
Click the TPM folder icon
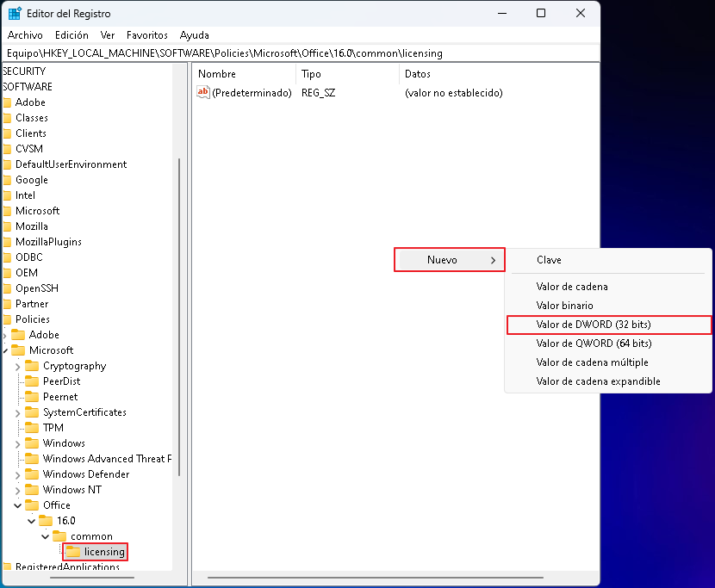pyautogui.click(x=32, y=428)
